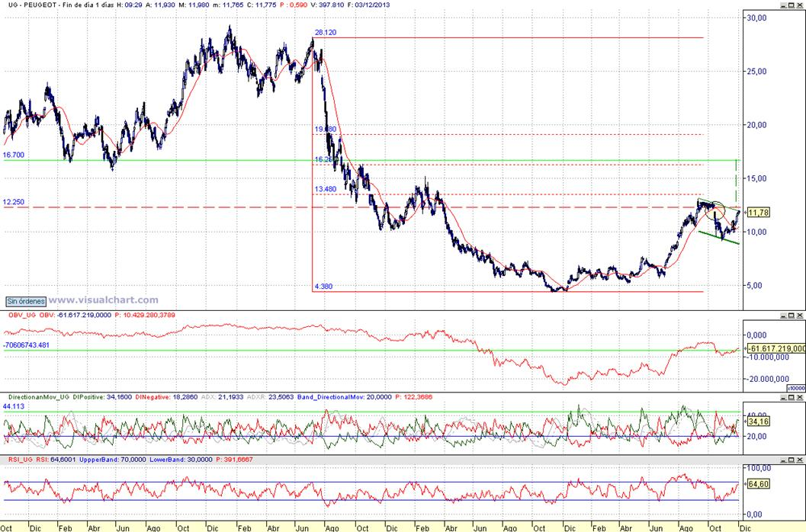Viewport: 806px width, 532px height.
Task: Maximize the DirectionanMov_UG indicator pane
Action: click(792, 397)
